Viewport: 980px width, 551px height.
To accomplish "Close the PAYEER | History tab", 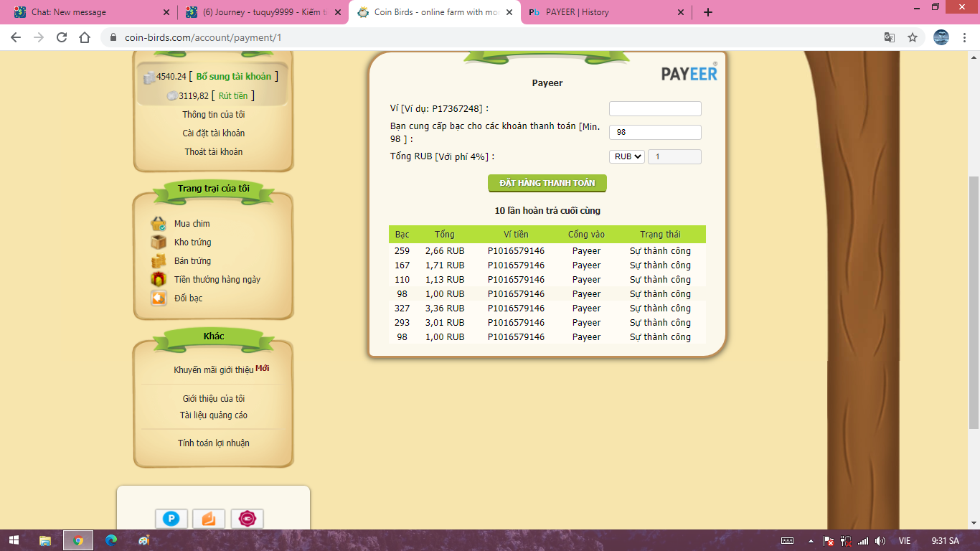I will point(682,12).
